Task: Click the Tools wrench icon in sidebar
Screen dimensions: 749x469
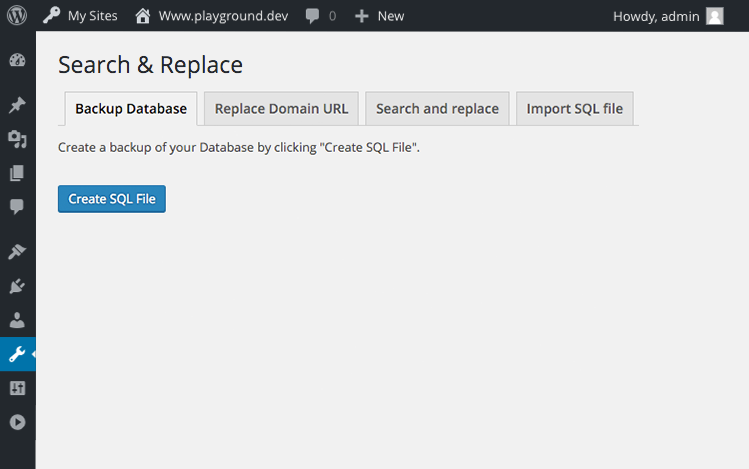Action: 17,354
